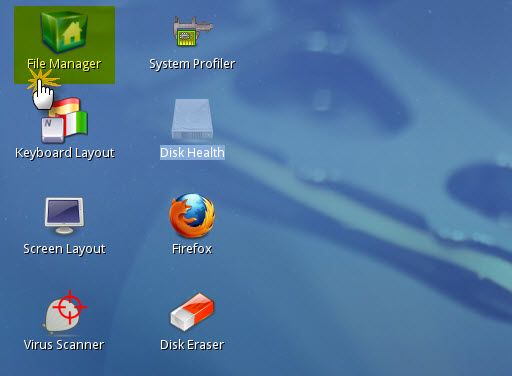Viewport: 512px width, 376px height.
Task: Launch System Profiler caliper icon
Action: (192, 32)
